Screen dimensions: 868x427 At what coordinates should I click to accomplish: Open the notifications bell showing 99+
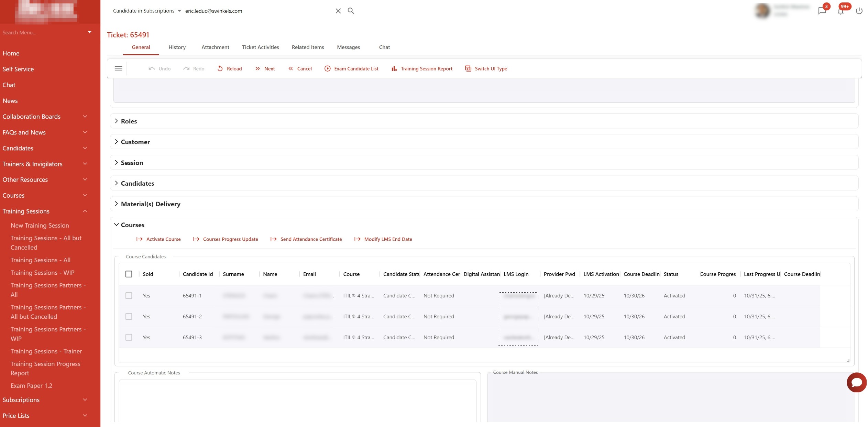(x=840, y=11)
